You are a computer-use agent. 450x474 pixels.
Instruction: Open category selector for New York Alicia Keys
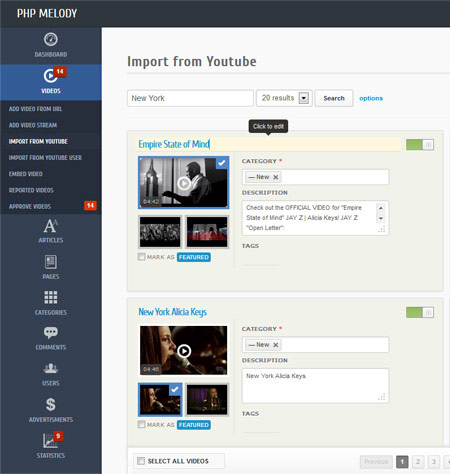pos(315,345)
